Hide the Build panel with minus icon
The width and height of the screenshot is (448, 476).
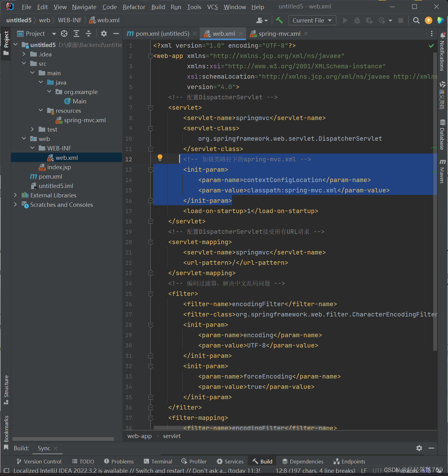tap(431, 448)
